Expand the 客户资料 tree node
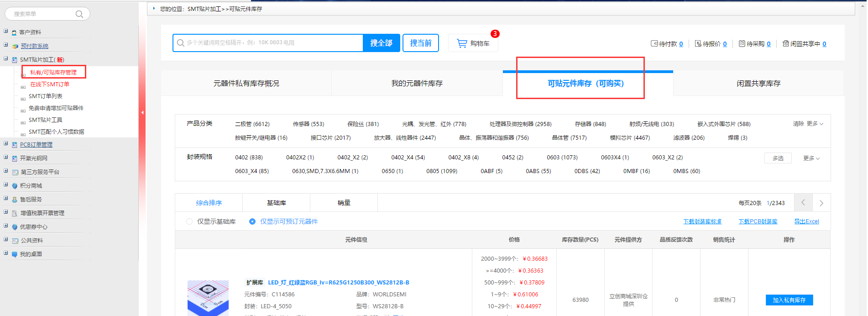The image size is (868, 316). coord(6,32)
